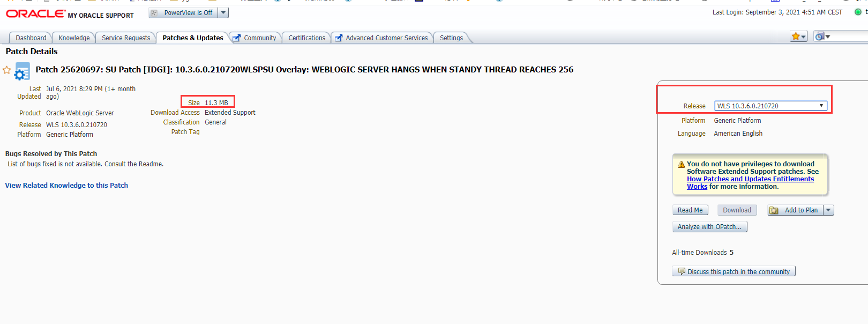Click Analyze with OPatch button
This screenshot has height=324, width=868.
(709, 227)
